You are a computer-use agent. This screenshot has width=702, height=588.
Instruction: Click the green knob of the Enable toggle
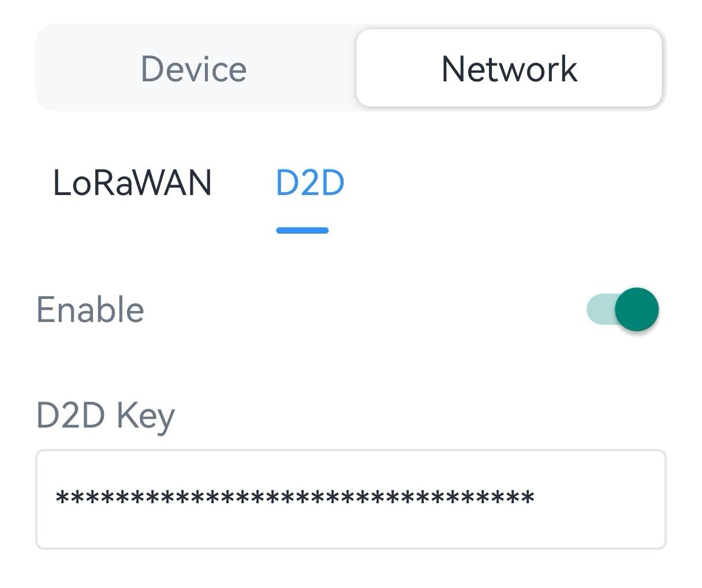click(636, 309)
